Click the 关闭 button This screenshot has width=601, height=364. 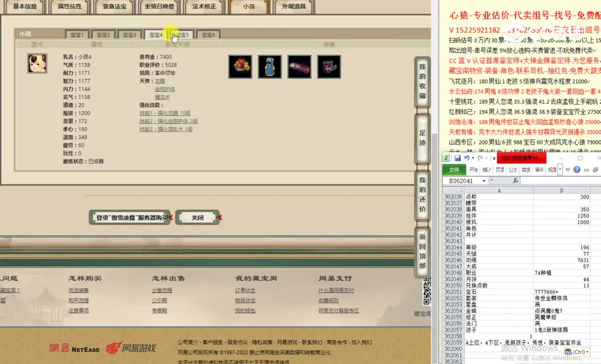tap(198, 217)
